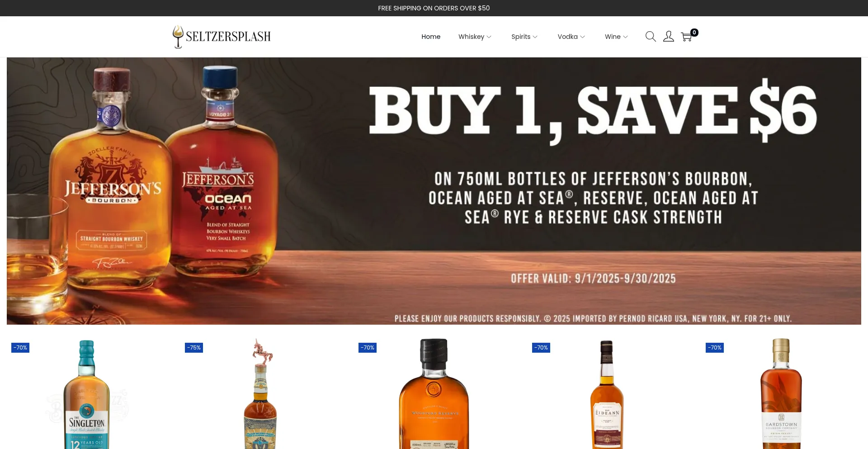Click the -75% discount badge
868x449 pixels.
pyautogui.click(x=194, y=348)
